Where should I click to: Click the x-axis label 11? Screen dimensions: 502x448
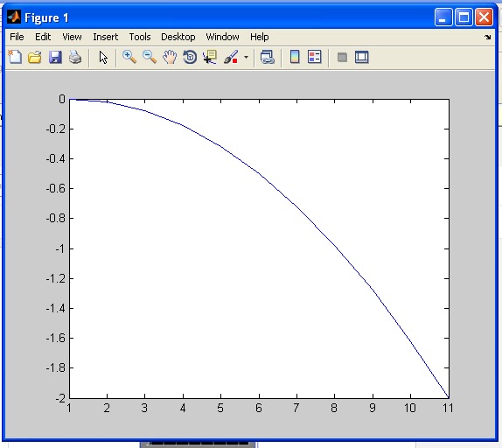coord(448,408)
